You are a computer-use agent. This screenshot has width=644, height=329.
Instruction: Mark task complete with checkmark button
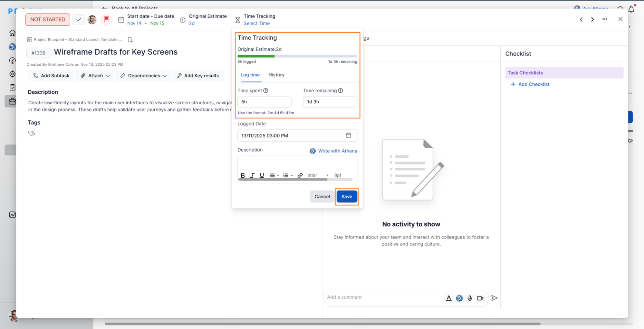(79, 20)
